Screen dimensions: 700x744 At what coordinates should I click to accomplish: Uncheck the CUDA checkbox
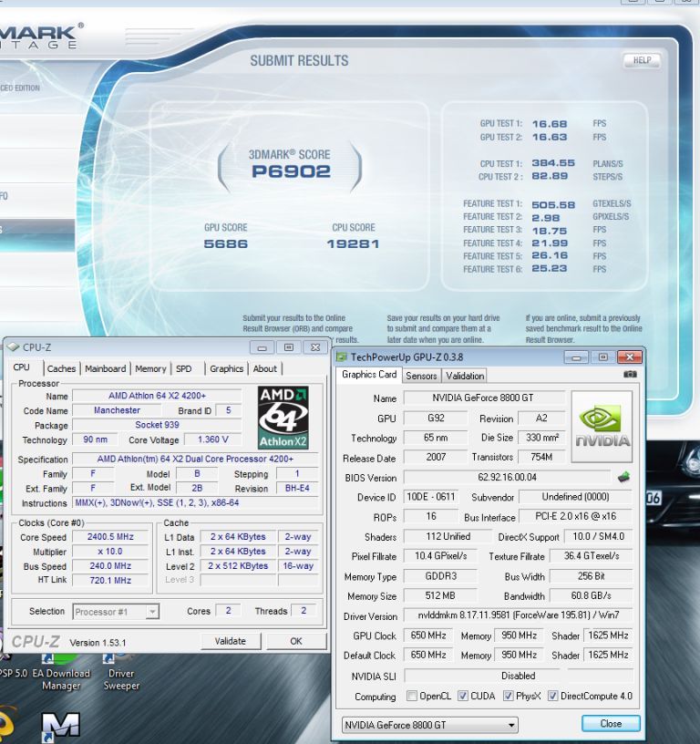[463, 697]
